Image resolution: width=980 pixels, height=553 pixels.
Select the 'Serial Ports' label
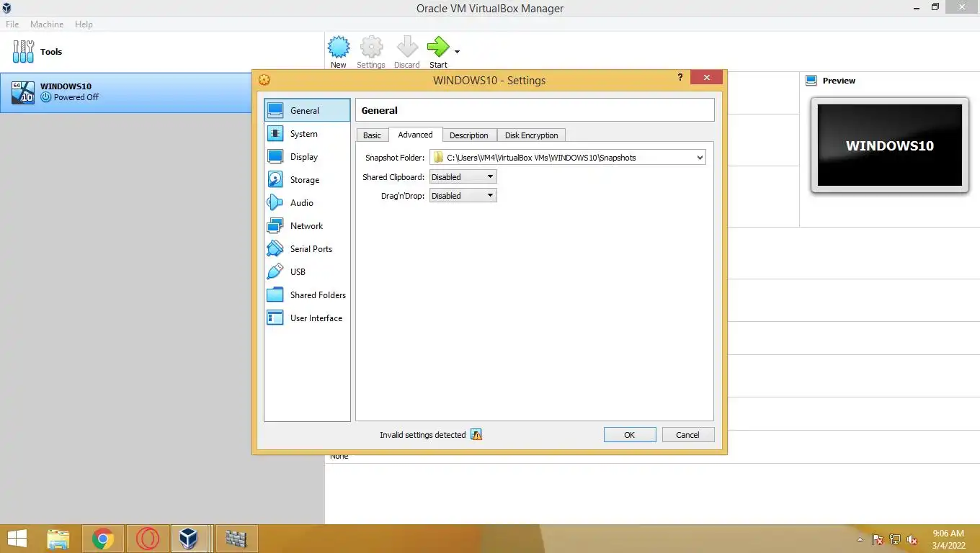[311, 249]
